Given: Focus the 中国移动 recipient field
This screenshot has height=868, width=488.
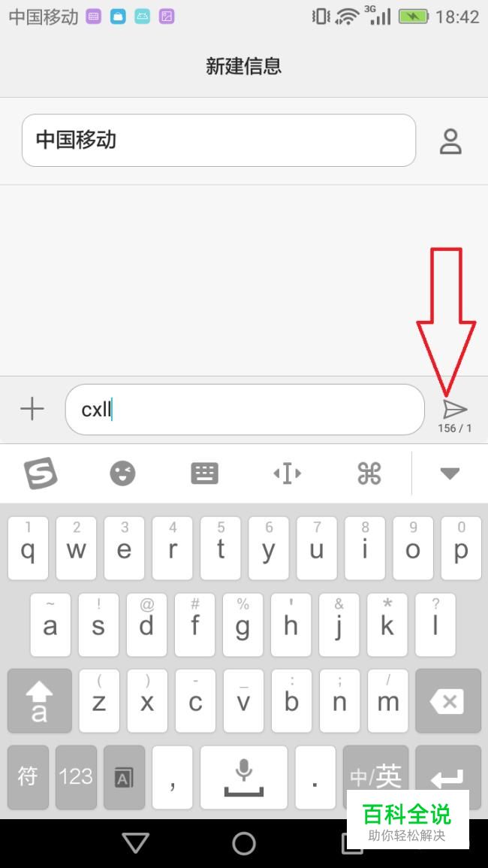Looking at the screenshot, I should pos(218,140).
